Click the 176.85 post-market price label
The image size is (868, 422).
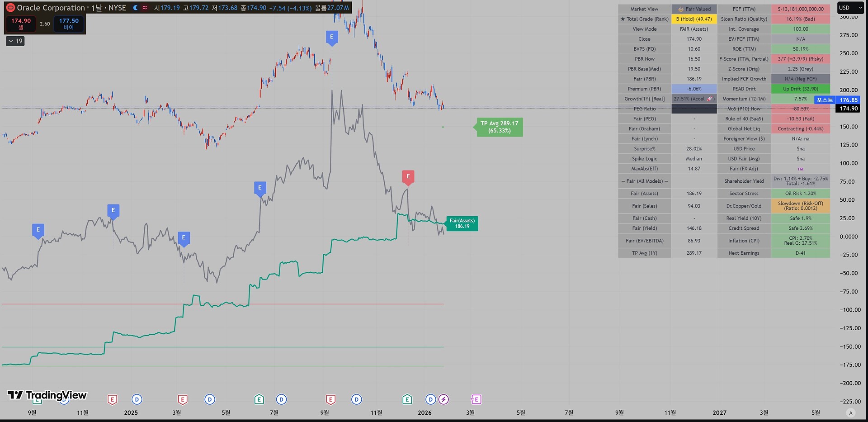pyautogui.click(x=849, y=100)
